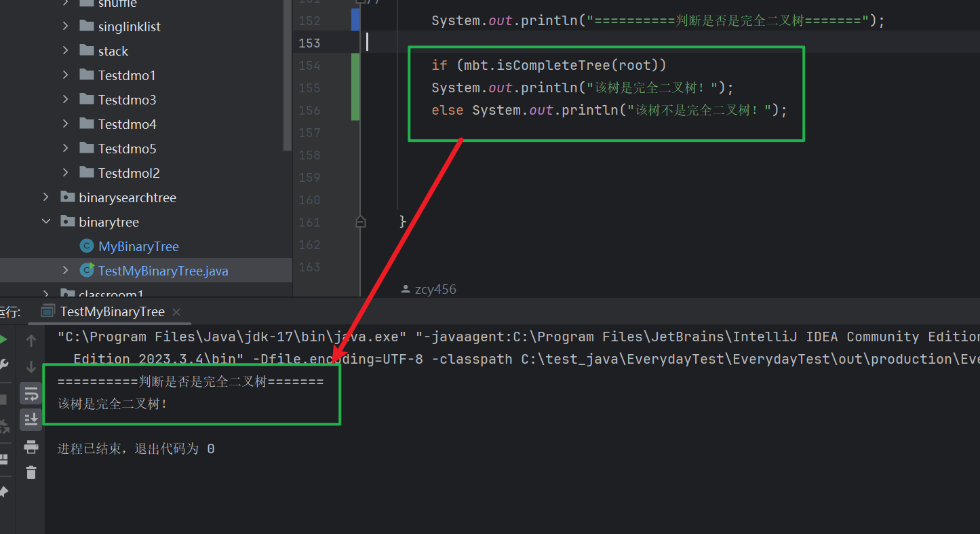
Task: Select the binarytree package
Action: click(109, 223)
